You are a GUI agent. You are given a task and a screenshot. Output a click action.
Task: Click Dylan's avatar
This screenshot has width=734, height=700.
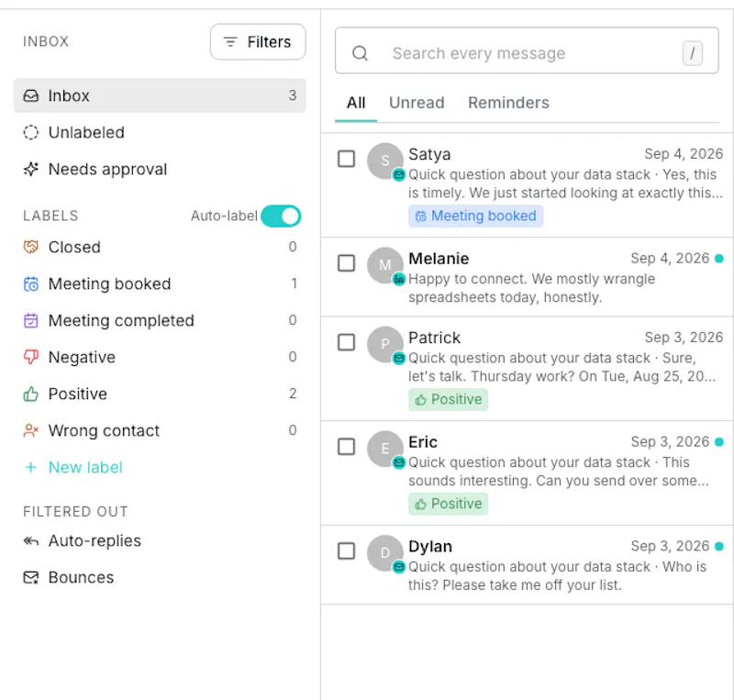point(384,553)
